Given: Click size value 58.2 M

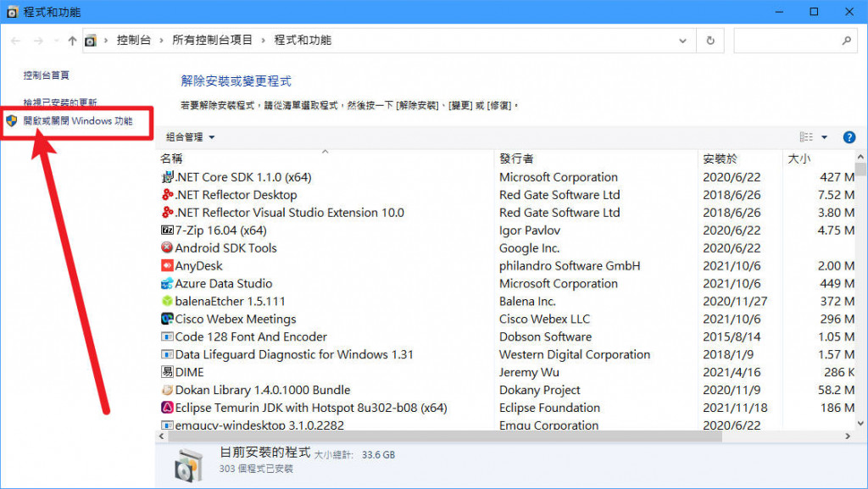Looking at the screenshot, I should tap(836, 390).
